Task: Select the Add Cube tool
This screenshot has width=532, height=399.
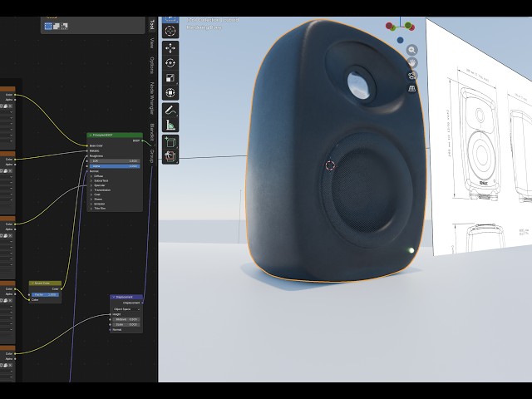Action: click(170, 142)
